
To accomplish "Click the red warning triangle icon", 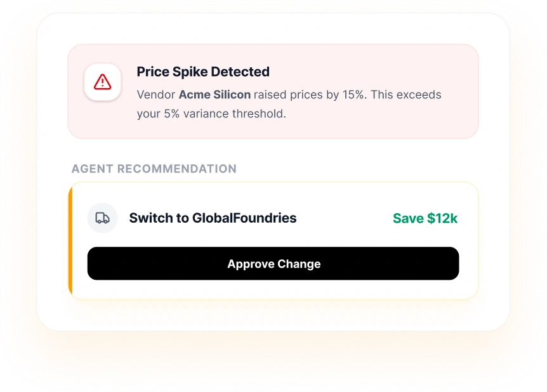I will 102,82.
